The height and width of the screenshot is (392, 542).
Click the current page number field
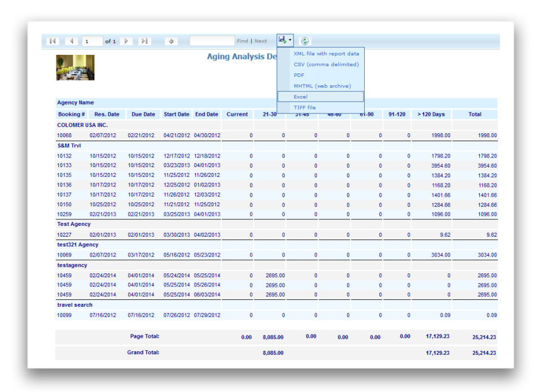[92, 41]
